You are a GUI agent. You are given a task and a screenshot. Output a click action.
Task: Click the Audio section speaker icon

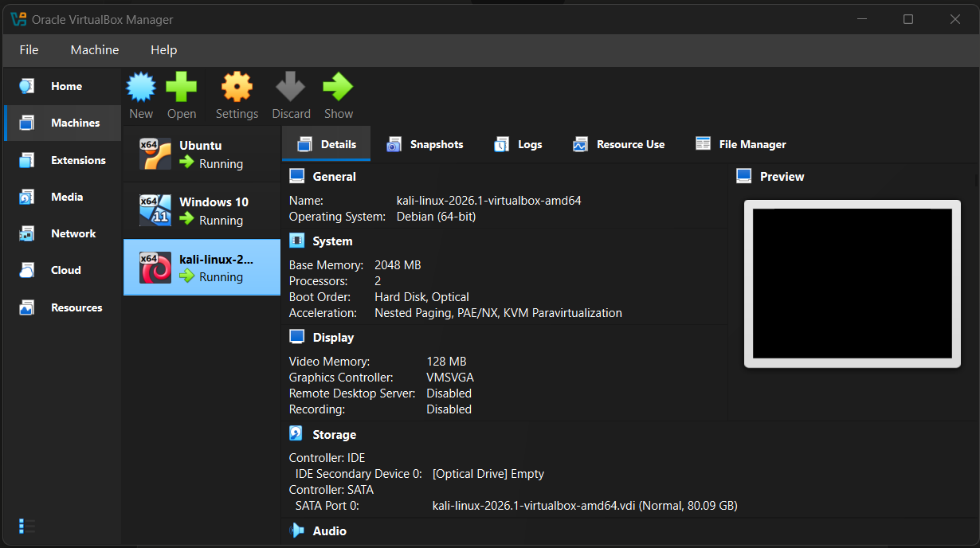coord(297,530)
